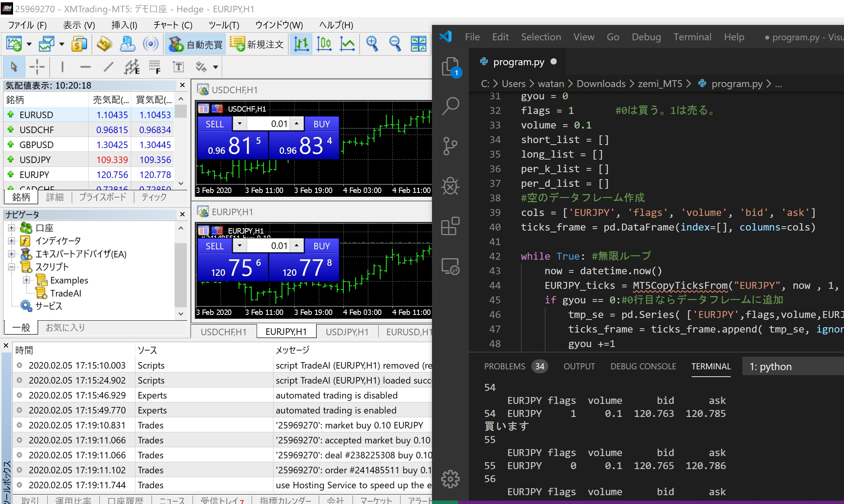Draw trendline tool in MT5 toolbar
This screenshot has width=844, height=504.
pos(109,67)
